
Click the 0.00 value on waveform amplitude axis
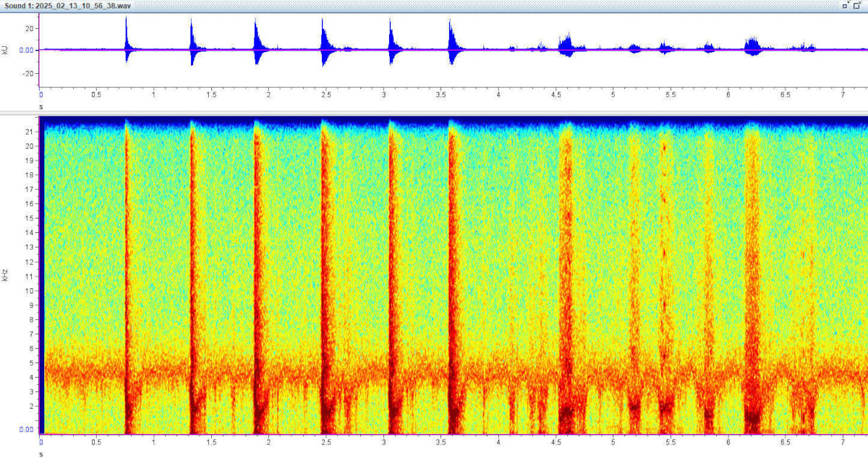[x=25, y=51]
